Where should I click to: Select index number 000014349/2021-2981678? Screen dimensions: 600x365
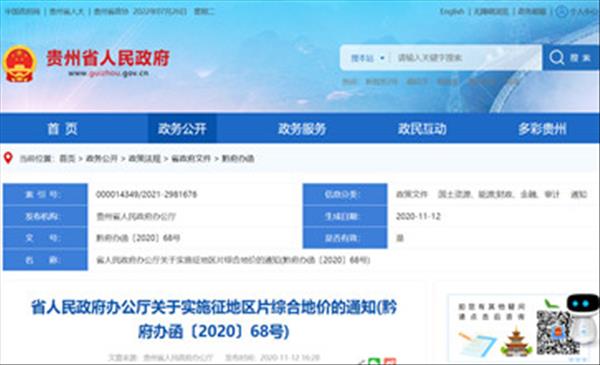pos(146,194)
